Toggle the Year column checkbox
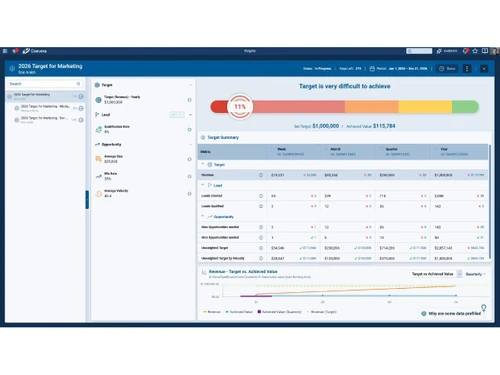Image resolution: width=500 pixels, height=375 pixels. point(436,149)
